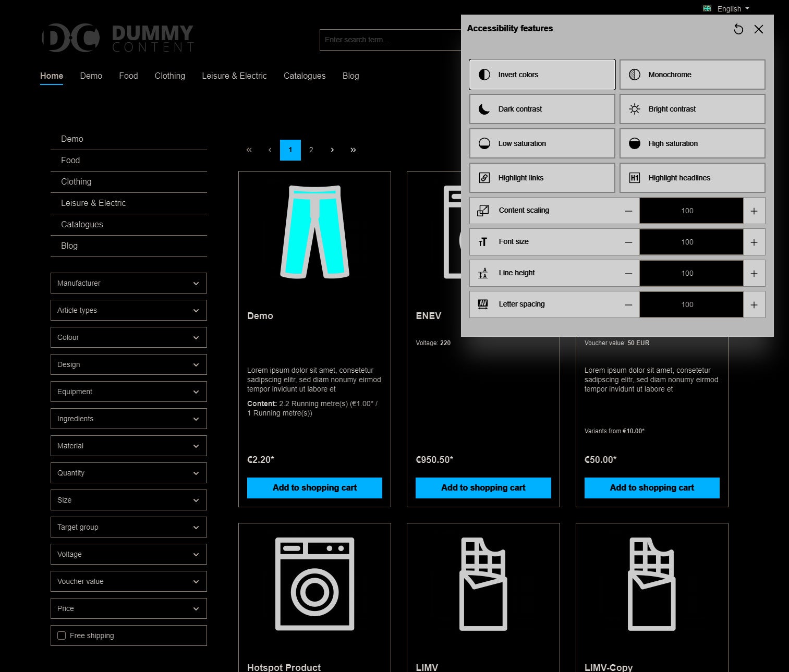
Task: Jump to last page arrow
Action: pos(353,150)
